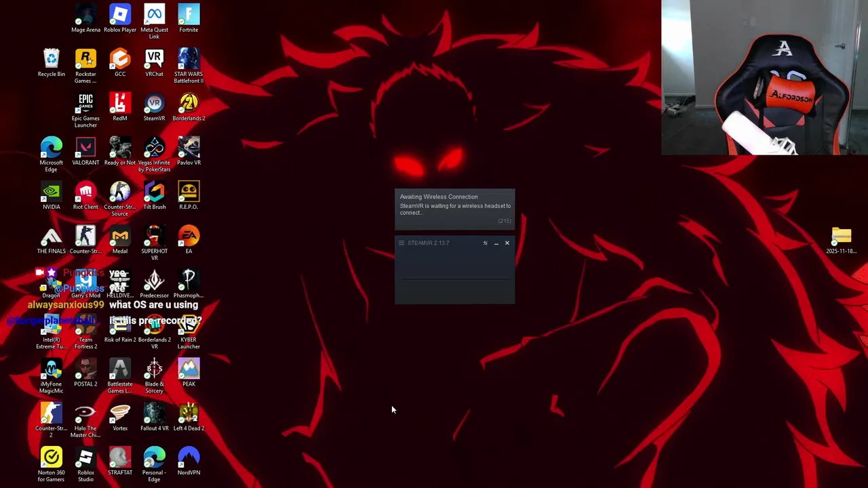Open the Personal - Edge shortcut
868x488 pixels.
click(x=154, y=464)
